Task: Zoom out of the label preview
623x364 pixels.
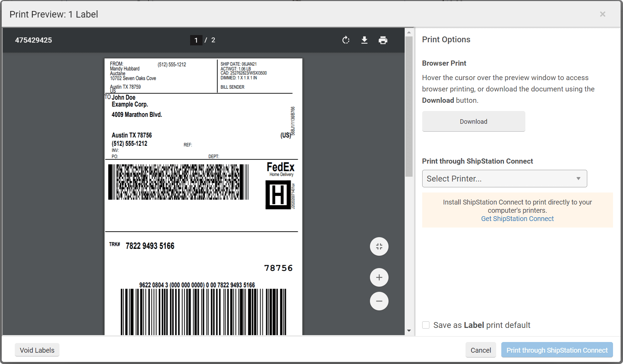Action: (x=379, y=301)
